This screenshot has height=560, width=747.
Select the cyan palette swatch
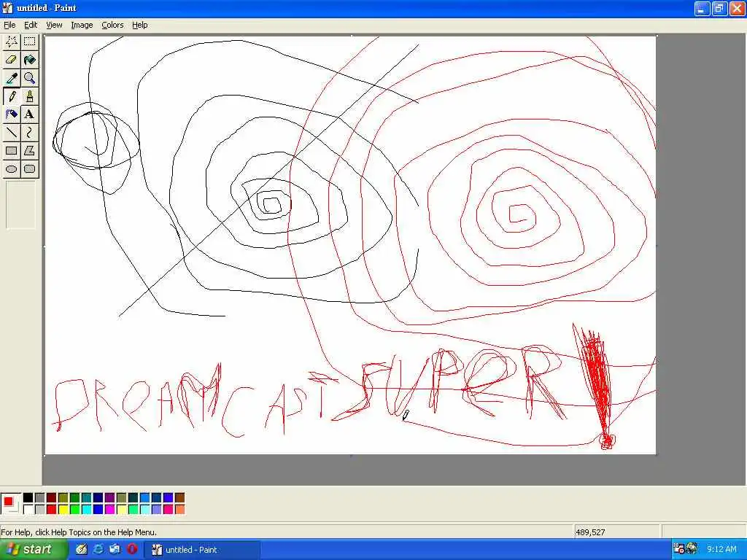click(x=86, y=509)
